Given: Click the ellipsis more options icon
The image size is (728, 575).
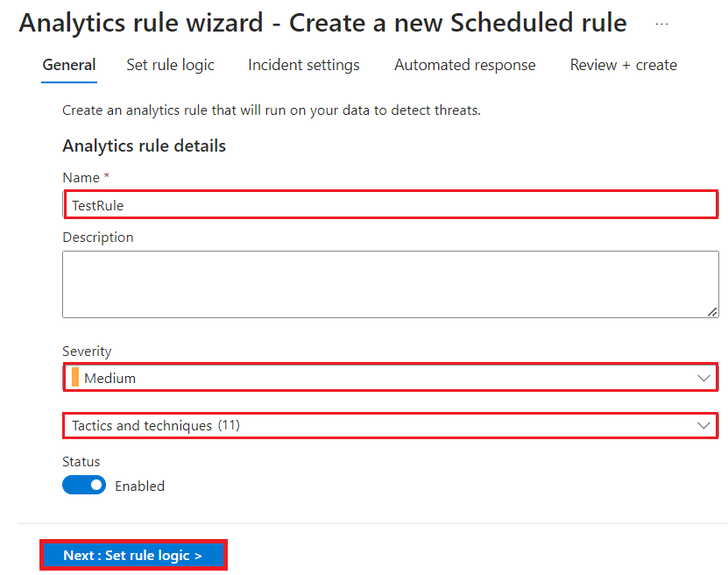Looking at the screenshot, I should pos(661,25).
